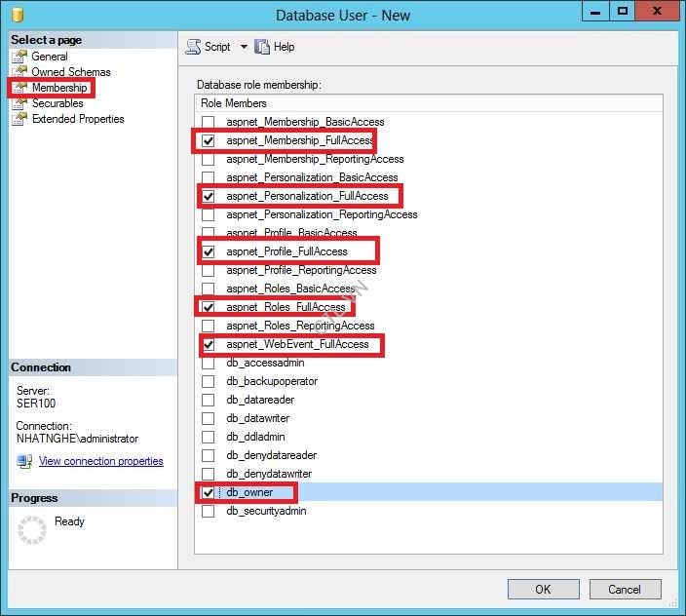The height and width of the screenshot is (616, 686).
Task: Confirm with the OK button
Action: tap(544, 590)
